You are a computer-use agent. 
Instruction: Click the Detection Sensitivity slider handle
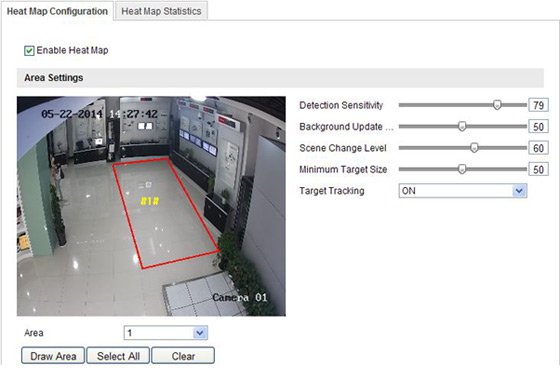[x=497, y=105]
